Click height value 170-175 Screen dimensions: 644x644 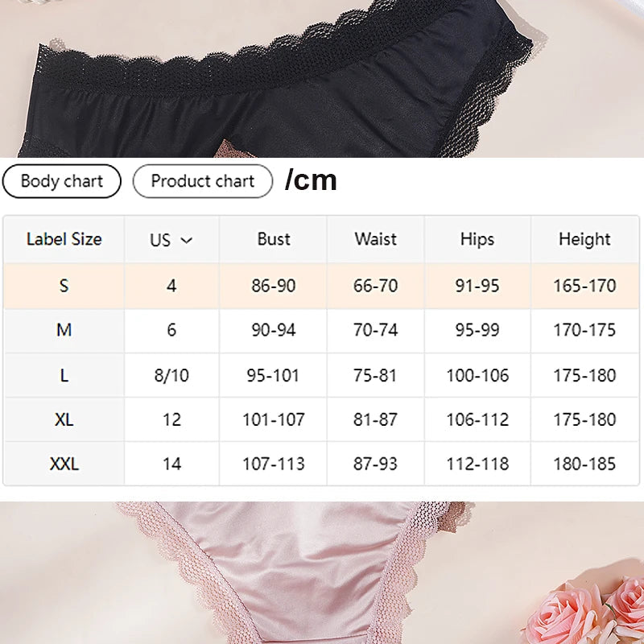pyautogui.click(x=584, y=330)
